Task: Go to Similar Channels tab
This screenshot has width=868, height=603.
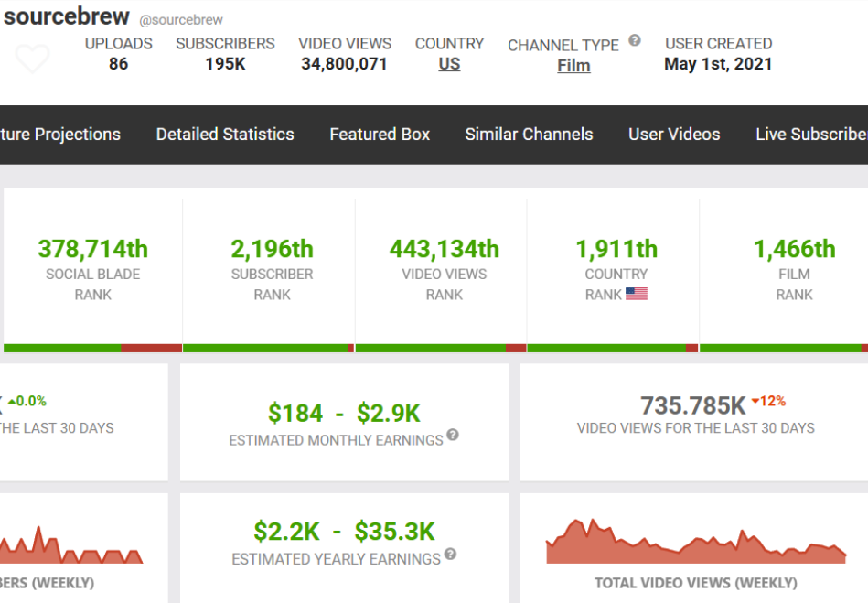Action: (x=529, y=135)
